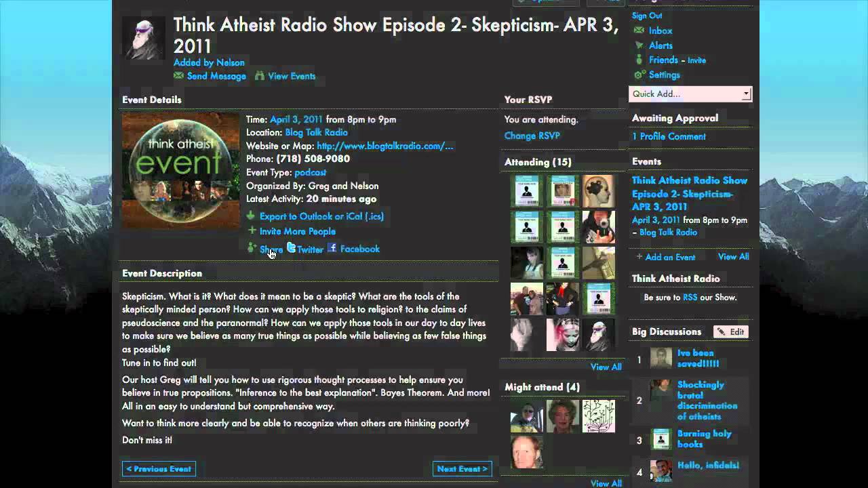Click the pencil icon on the Edit button
This screenshot has height=488, width=868.
pyautogui.click(x=721, y=331)
